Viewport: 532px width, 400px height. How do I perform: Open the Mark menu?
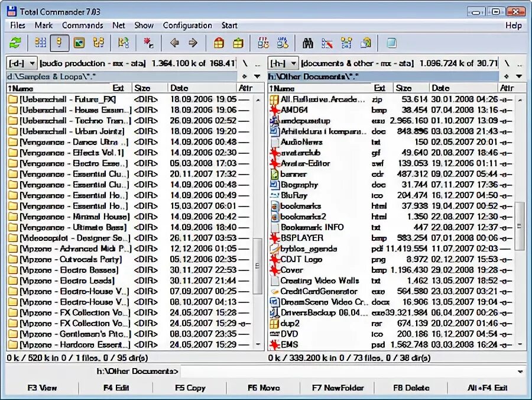click(x=44, y=25)
